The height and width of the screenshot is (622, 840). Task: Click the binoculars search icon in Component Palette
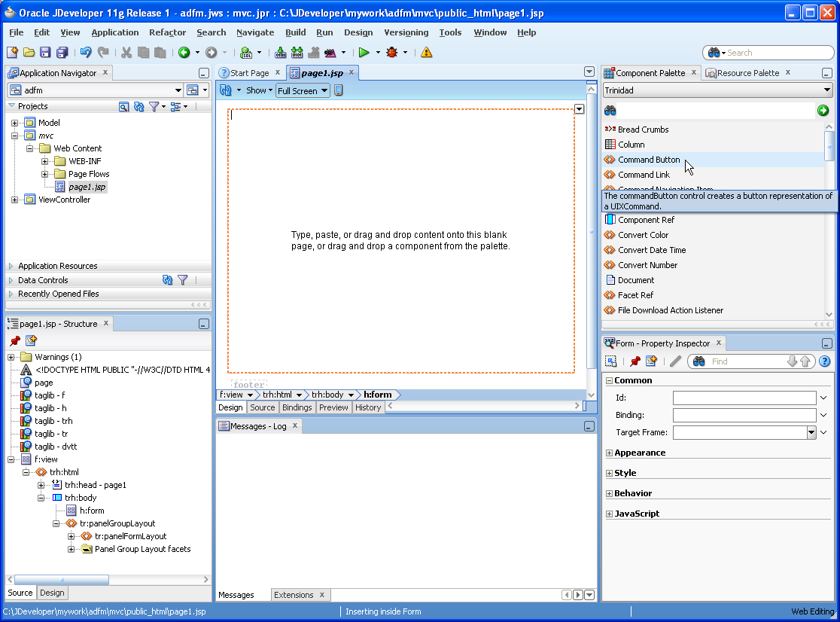click(610, 111)
